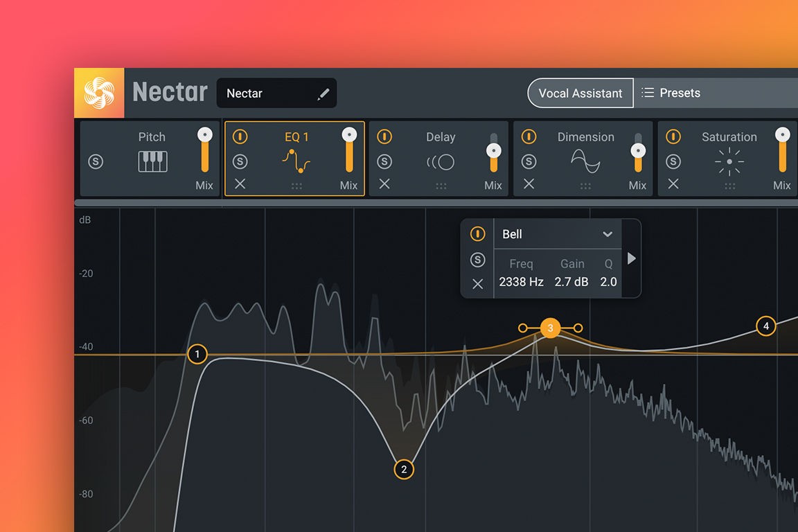Click the Pitch module piano keyboard icon
The image size is (798, 532).
point(152,161)
